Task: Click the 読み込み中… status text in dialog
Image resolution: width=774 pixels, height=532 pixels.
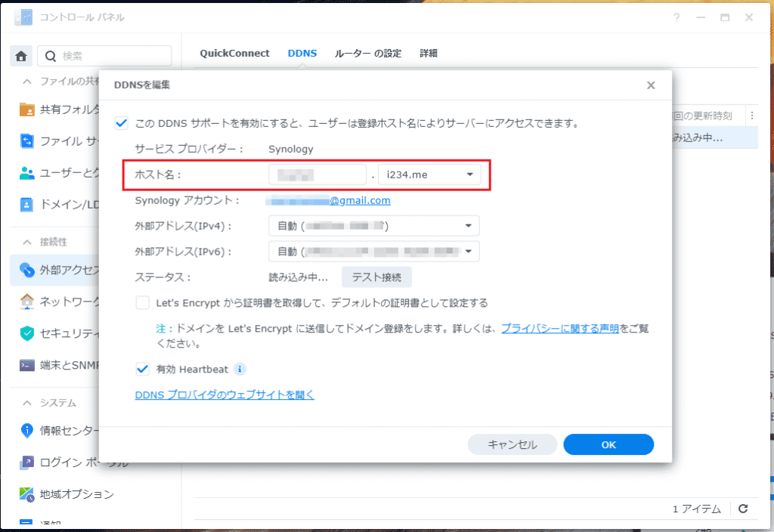Action: [298, 277]
